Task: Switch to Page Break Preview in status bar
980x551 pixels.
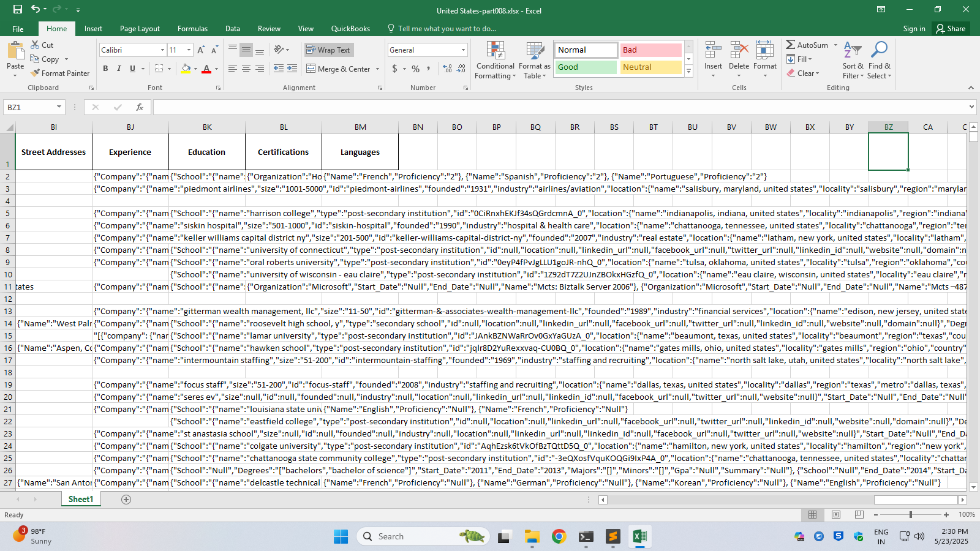Action: tap(859, 515)
